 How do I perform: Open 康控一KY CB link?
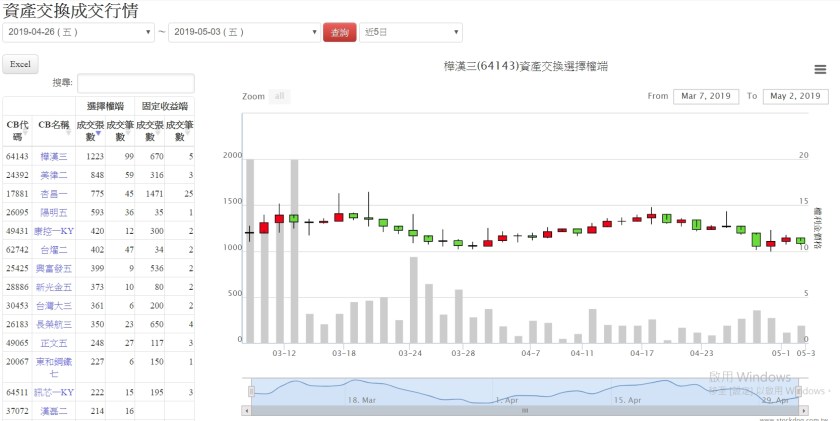pyautogui.click(x=54, y=231)
